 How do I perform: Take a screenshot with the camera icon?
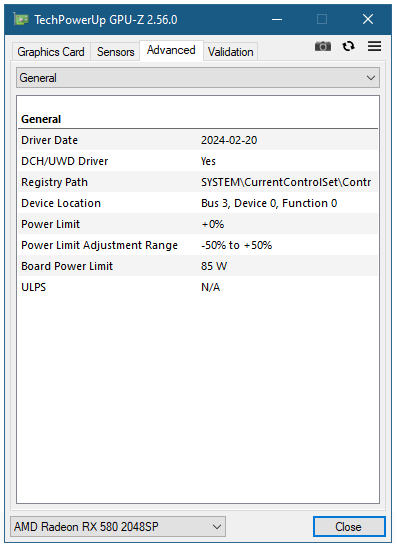tap(323, 46)
